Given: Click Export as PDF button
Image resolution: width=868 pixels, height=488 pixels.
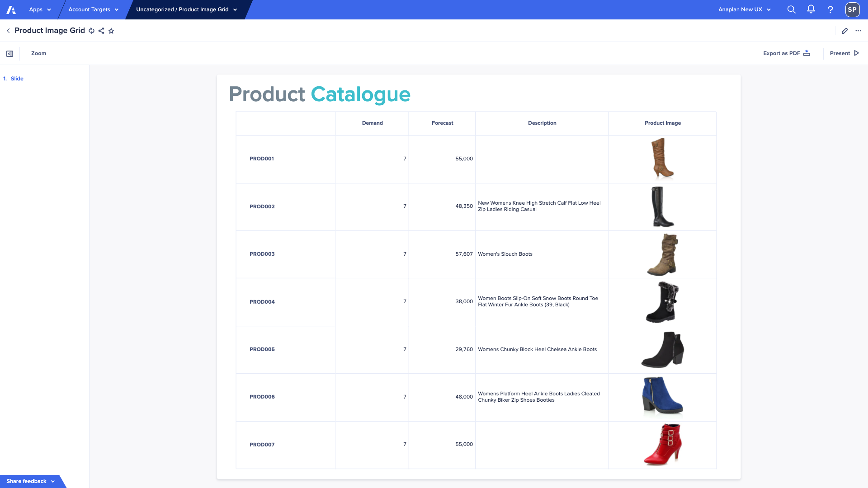Looking at the screenshot, I should tap(787, 53).
